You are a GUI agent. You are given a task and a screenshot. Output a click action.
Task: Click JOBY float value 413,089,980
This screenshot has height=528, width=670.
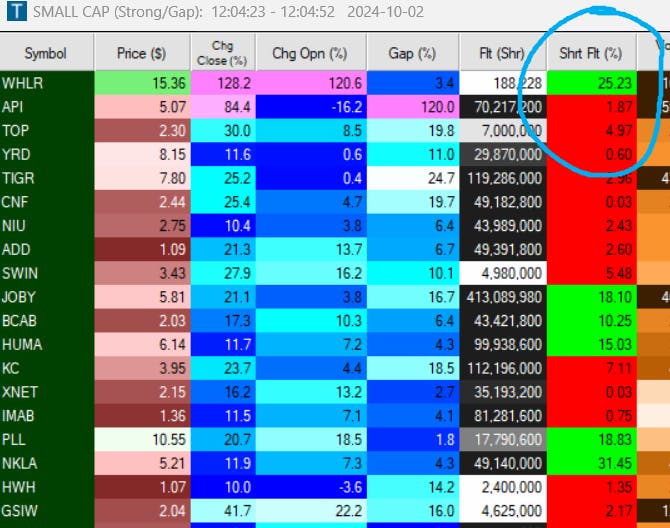click(x=503, y=297)
